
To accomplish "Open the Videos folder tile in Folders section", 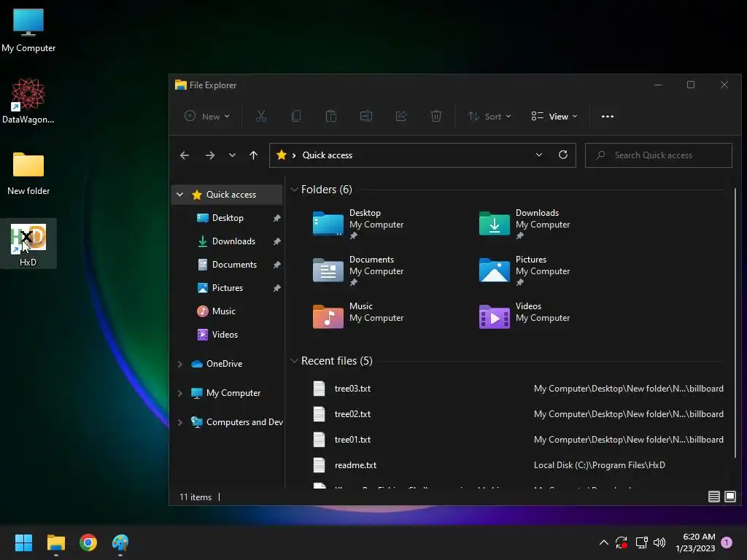I will click(x=525, y=316).
